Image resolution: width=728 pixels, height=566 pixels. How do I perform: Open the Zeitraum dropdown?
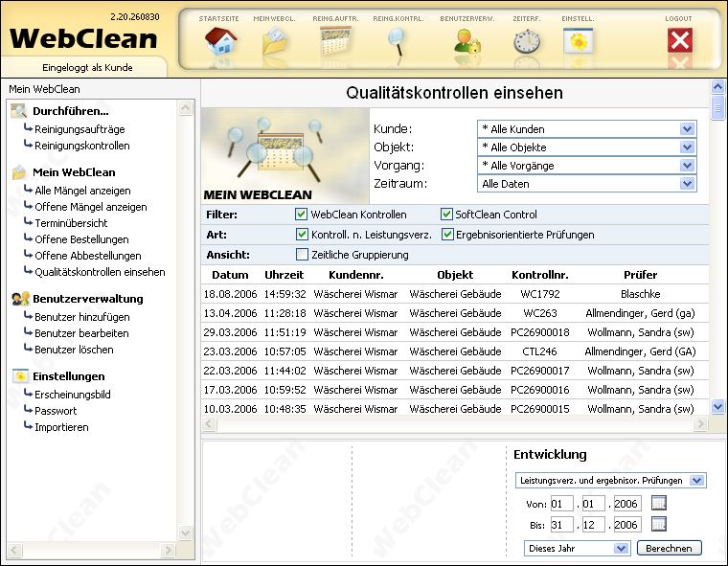tap(587, 184)
